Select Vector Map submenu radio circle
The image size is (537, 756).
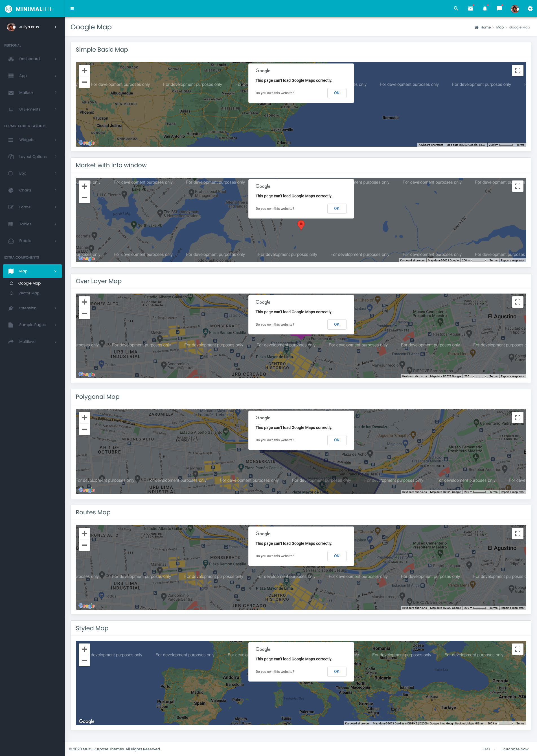(12, 293)
